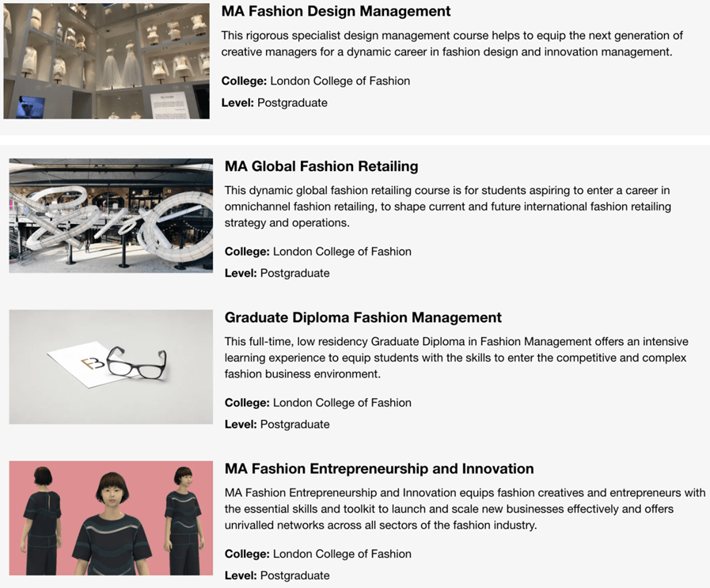Click Fashion Design Management course description text

click(452, 44)
